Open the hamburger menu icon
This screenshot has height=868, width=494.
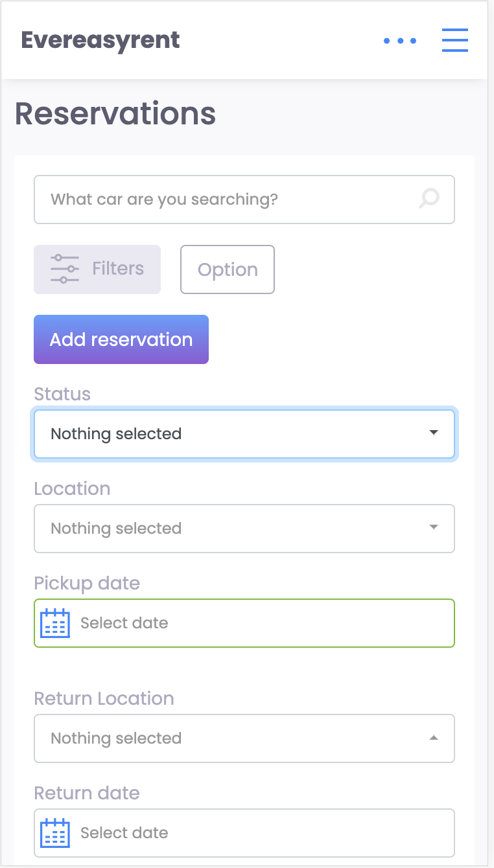point(454,40)
